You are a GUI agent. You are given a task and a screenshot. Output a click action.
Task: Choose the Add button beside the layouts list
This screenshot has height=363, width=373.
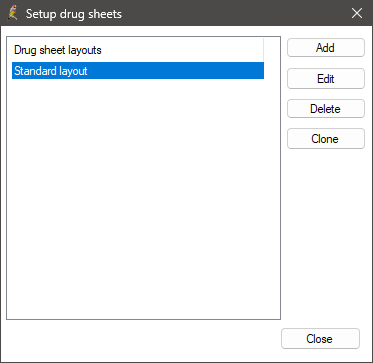(326, 48)
